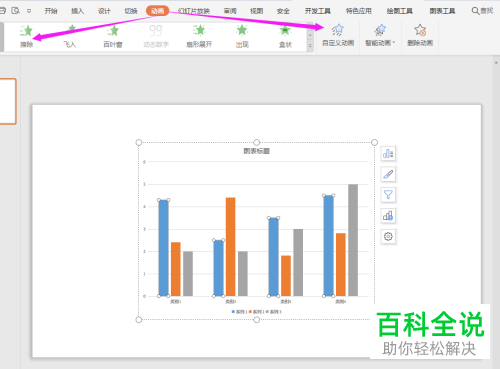500x369 pixels.
Task: Click the tallest gray bar in last category
Action: [x=353, y=240]
